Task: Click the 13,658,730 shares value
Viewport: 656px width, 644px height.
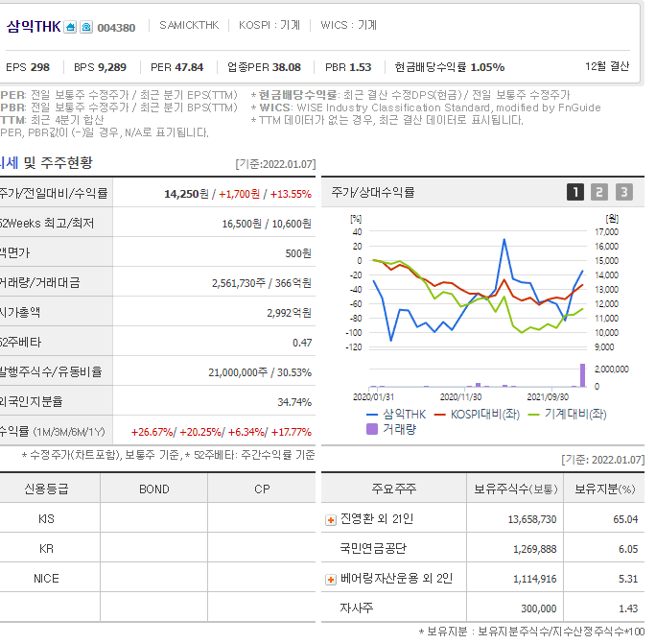Action: [x=532, y=519]
